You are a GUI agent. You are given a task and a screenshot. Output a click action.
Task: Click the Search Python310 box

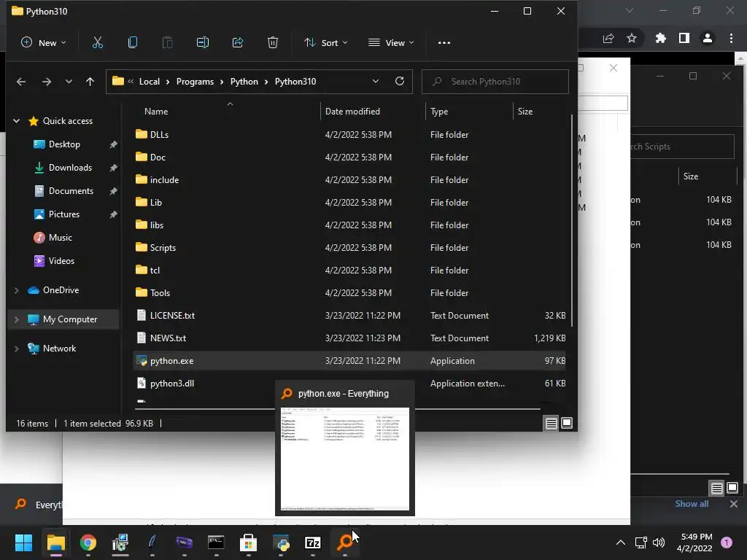495,82
